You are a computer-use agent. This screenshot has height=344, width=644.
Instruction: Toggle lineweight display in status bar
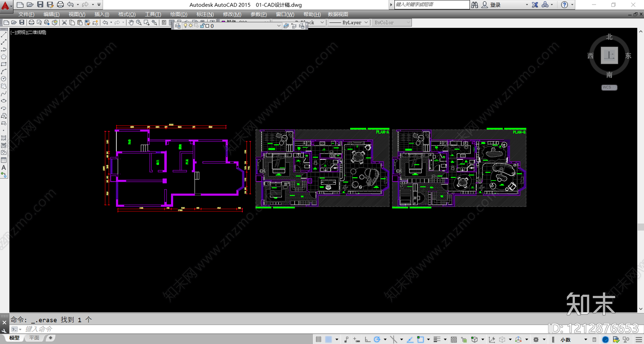click(x=437, y=340)
